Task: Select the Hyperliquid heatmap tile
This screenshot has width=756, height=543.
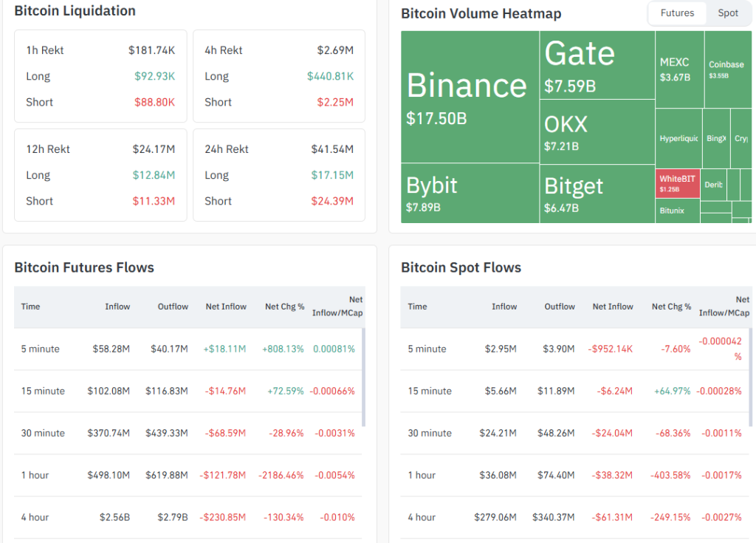Action: click(677, 137)
